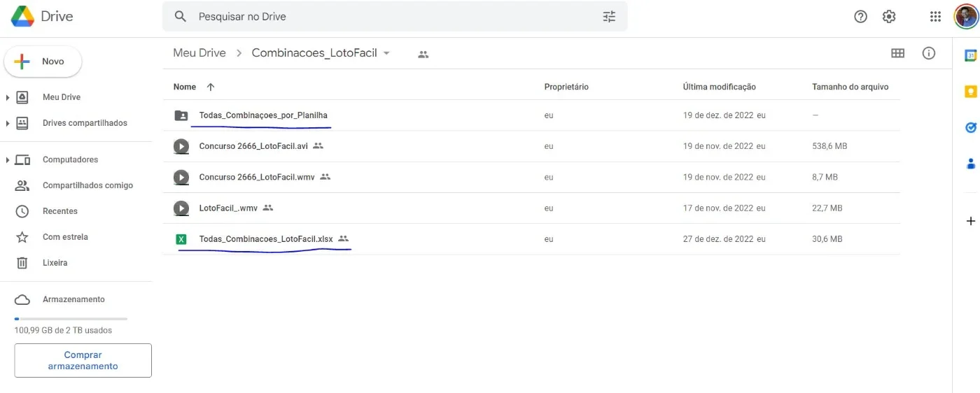This screenshot has height=393, width=980.
Task: Open search filter options icon
Action: 609,16
